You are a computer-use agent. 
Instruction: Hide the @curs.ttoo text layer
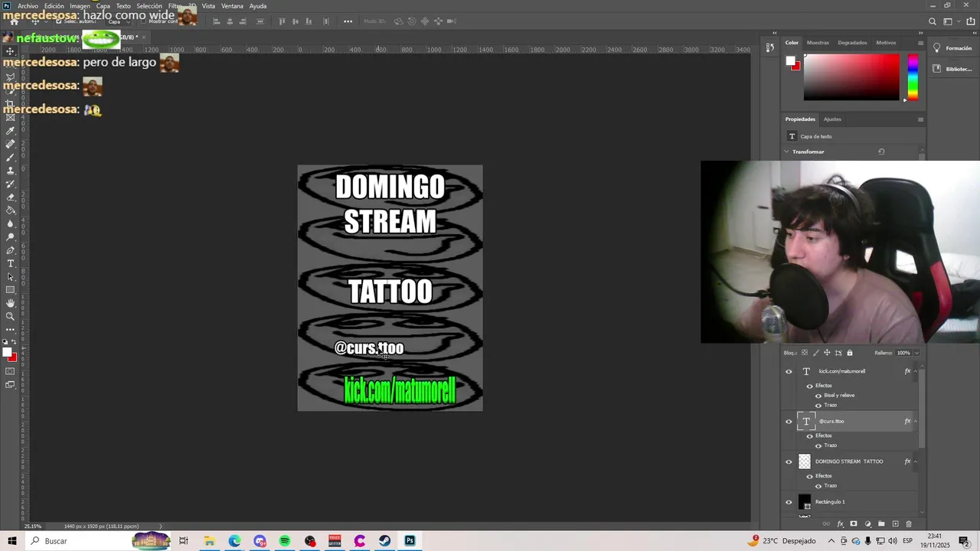[789, 421]
